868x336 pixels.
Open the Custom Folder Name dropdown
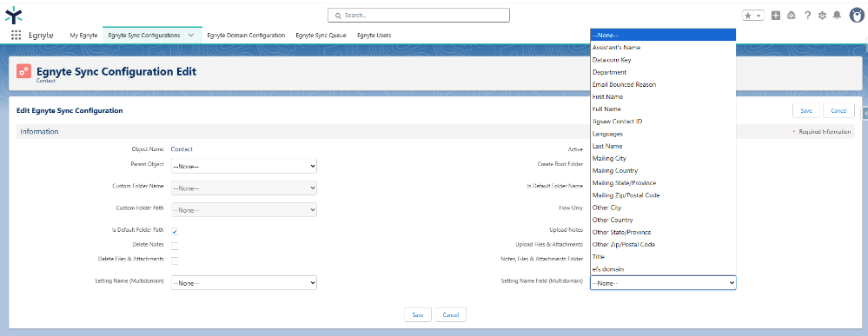pos(244,188)
